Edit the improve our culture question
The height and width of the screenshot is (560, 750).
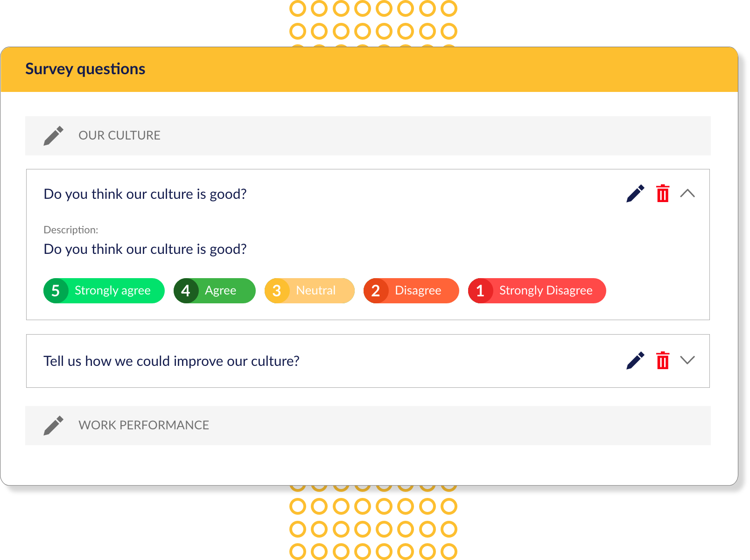click(635, 360)
